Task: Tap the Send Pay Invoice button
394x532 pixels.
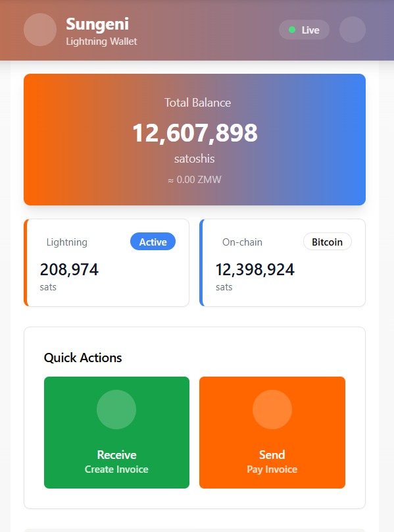Action: [272, 432]
